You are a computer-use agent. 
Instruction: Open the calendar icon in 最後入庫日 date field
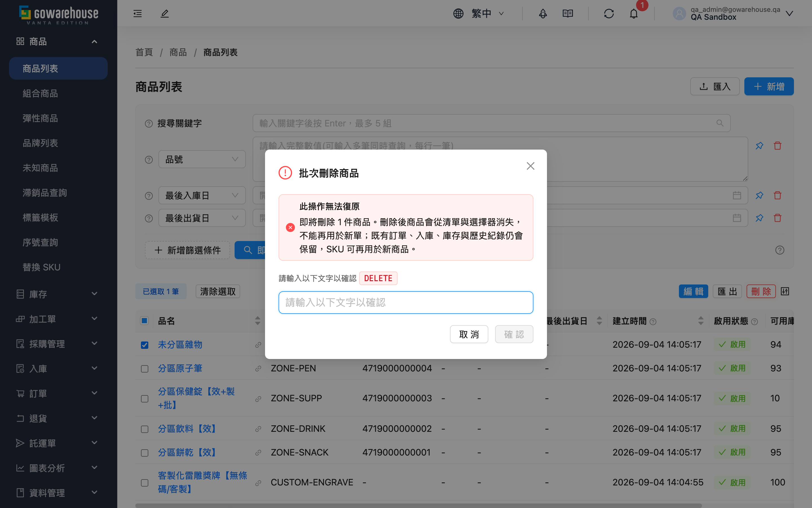pyautogui.click(x=737, y=195)
